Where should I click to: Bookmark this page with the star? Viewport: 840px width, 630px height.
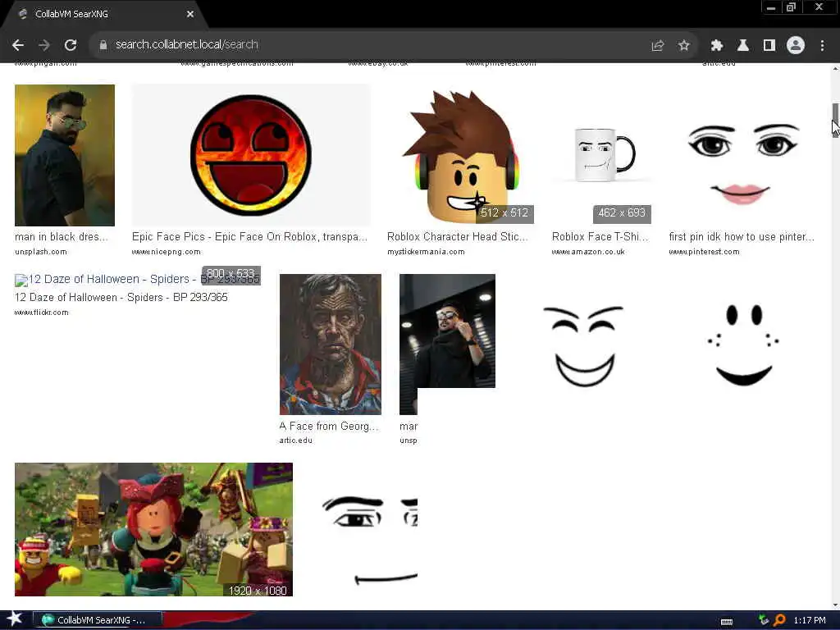(x=683, y=46)
